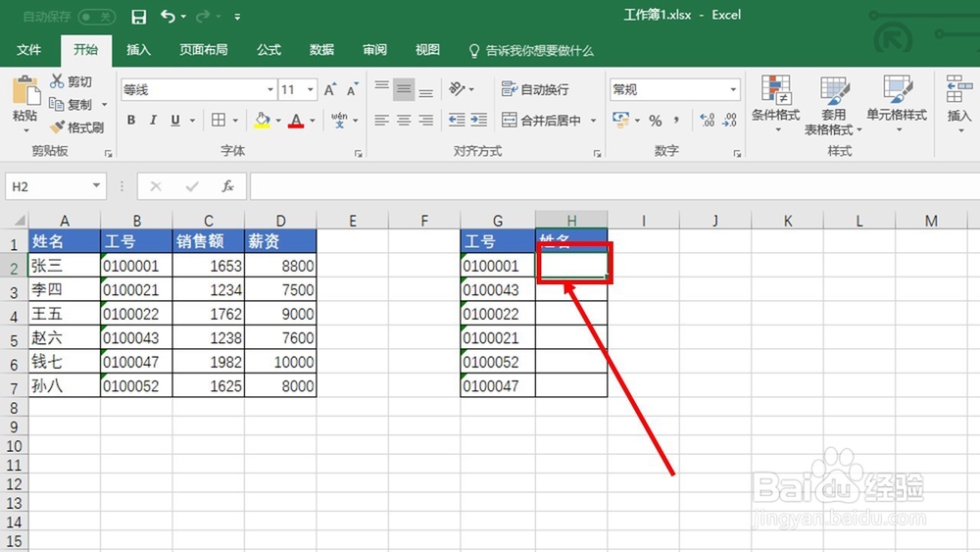Screen dimensions: 980x552
Task: Click the Increase Font Size icon
Action: point(330,89)
